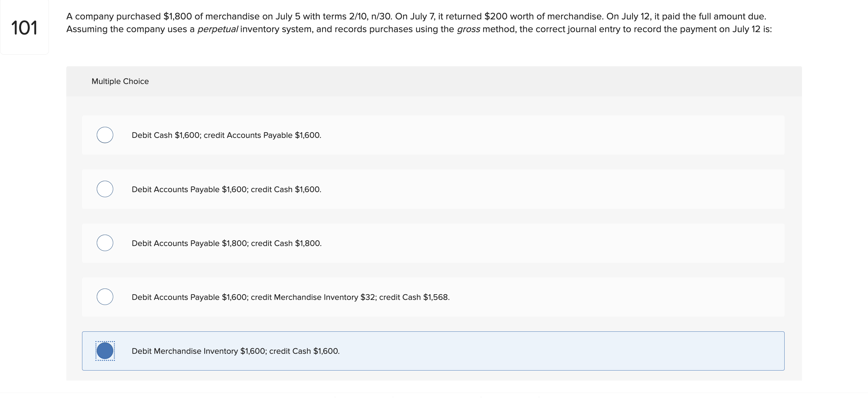Click the first answer's radio circle
This screenshot has height=398, width=868.
105,135
